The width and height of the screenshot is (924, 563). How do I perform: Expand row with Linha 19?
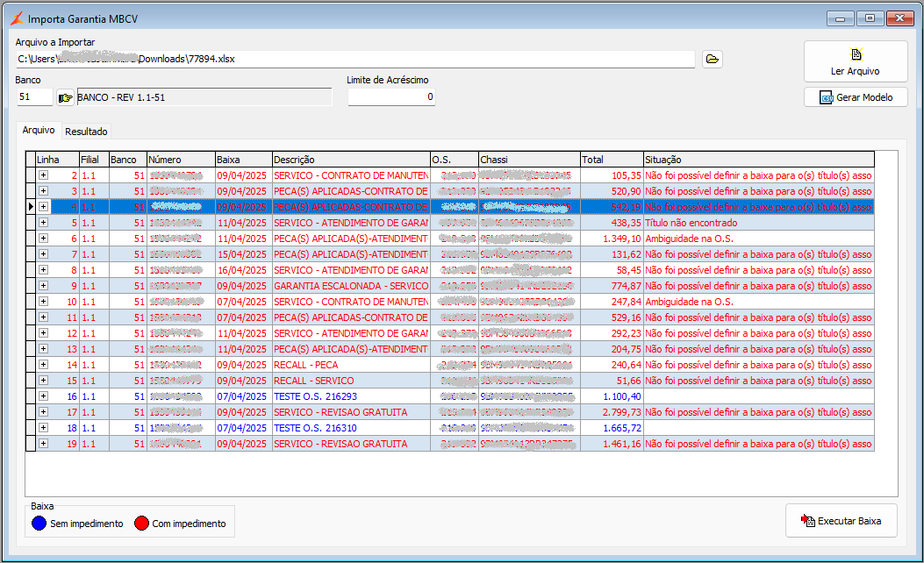tap(44, 444)
